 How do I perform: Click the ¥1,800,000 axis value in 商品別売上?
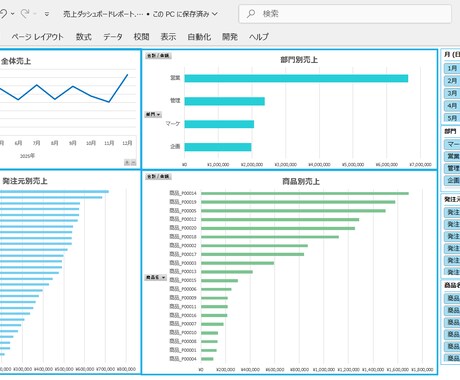(x=422, y=369)
